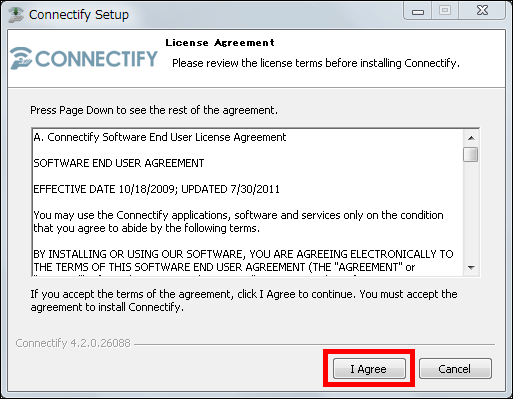This screenshot has width=513, height=399.
Task: Click the Connectify Wi-Fi hand logo
Action: [x=21, y=59]
